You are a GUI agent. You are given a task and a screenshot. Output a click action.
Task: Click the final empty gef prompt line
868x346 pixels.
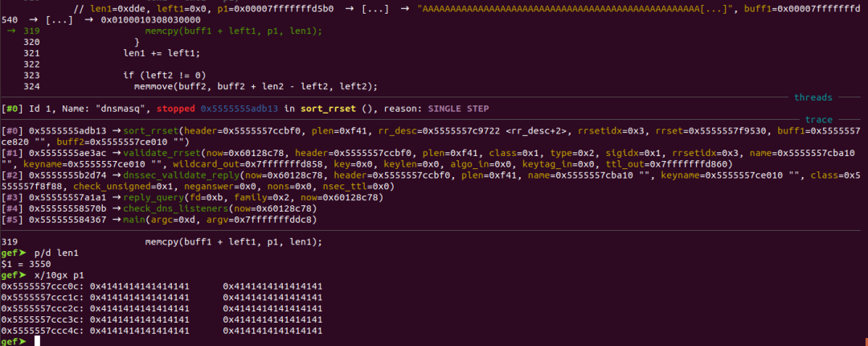click(36, 341)
